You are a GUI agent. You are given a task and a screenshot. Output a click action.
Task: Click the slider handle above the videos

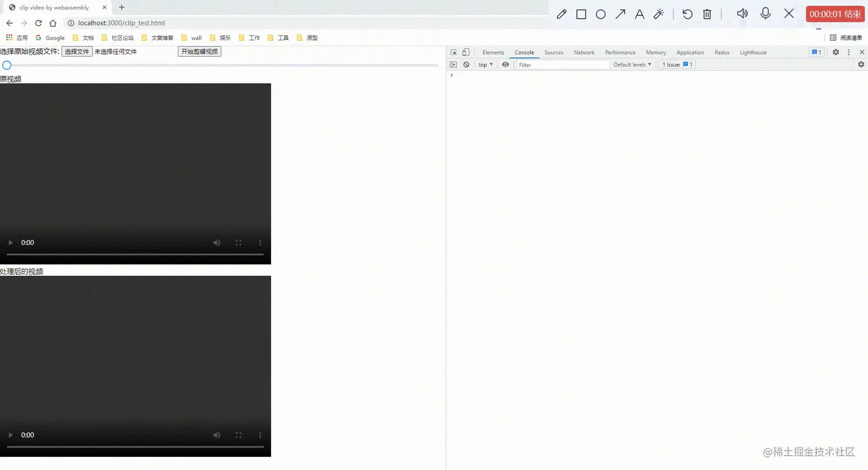[6, 65]
